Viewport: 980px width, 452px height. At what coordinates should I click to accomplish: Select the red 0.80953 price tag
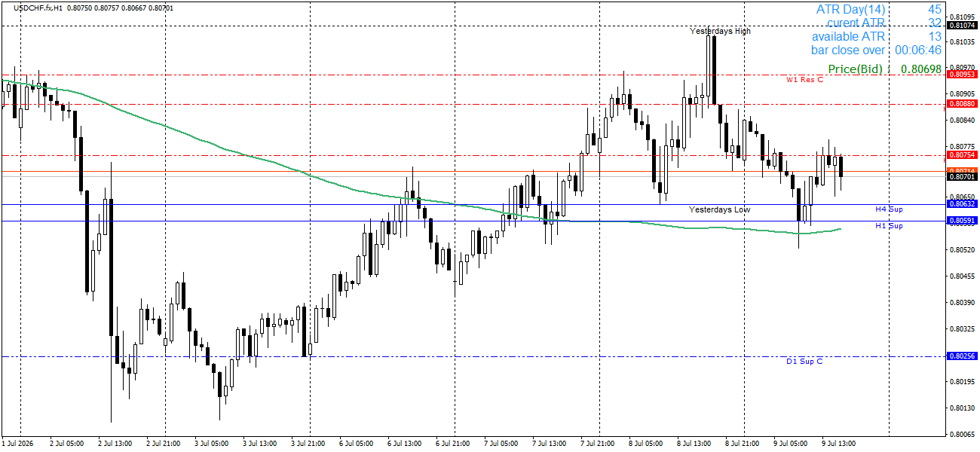click(962, 75)
